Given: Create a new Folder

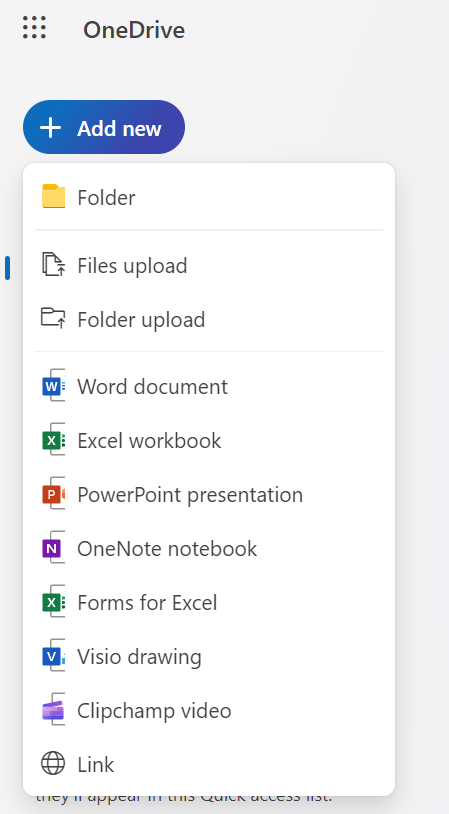Looking at the screenshot, I should pos(209,197).
